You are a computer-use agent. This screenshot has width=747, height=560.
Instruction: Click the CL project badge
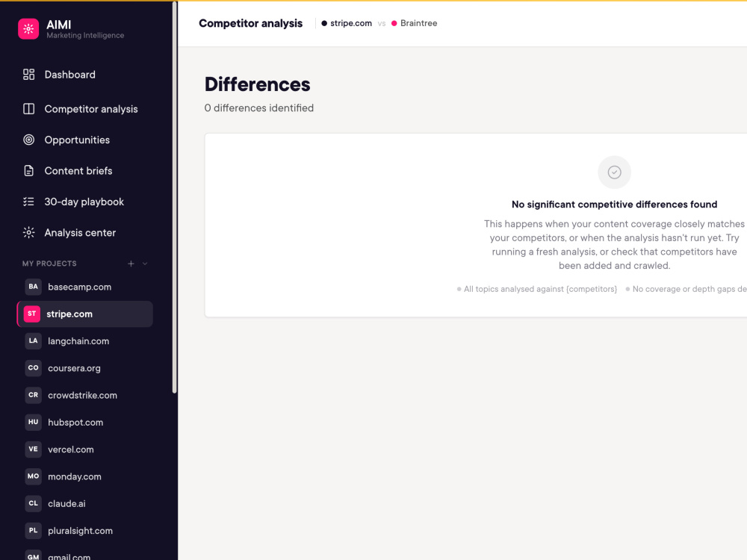(x=33, y=504)
